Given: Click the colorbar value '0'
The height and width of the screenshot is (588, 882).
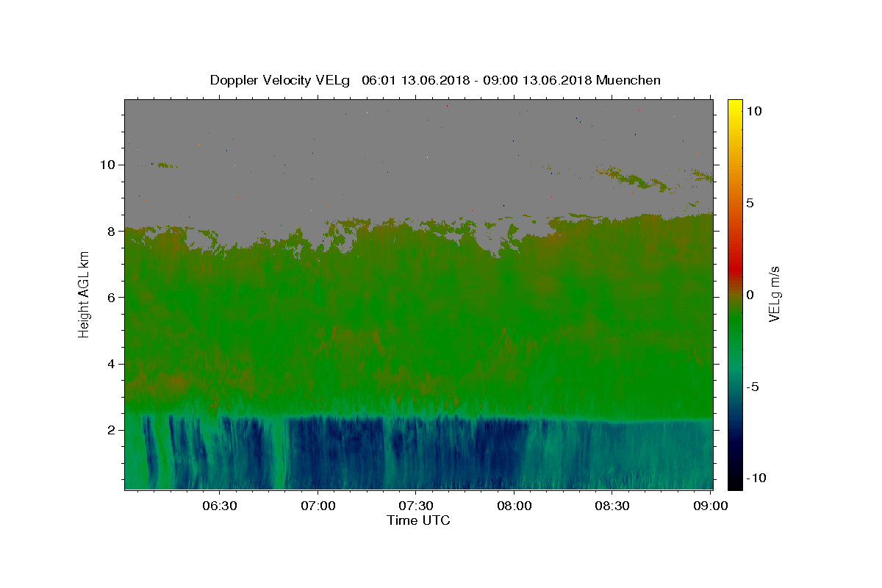Looking at the screenshot, I should [x=750, y=295].
